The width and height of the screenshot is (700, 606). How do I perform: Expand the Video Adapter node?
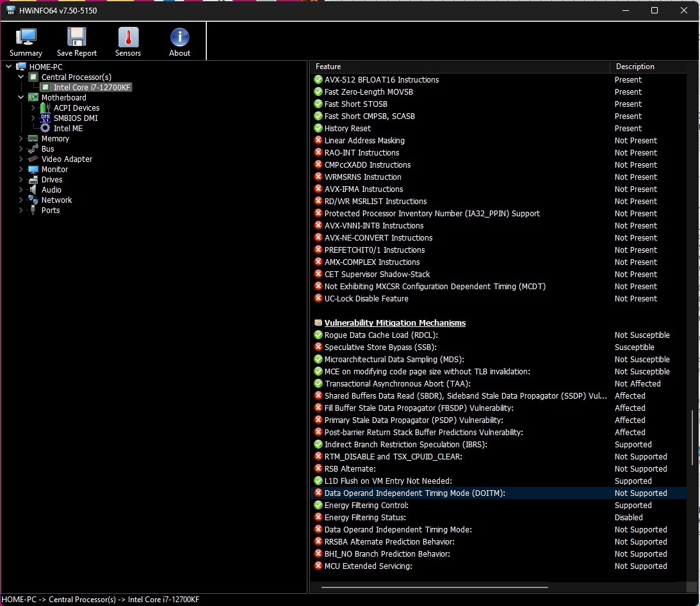pos(21,159)
